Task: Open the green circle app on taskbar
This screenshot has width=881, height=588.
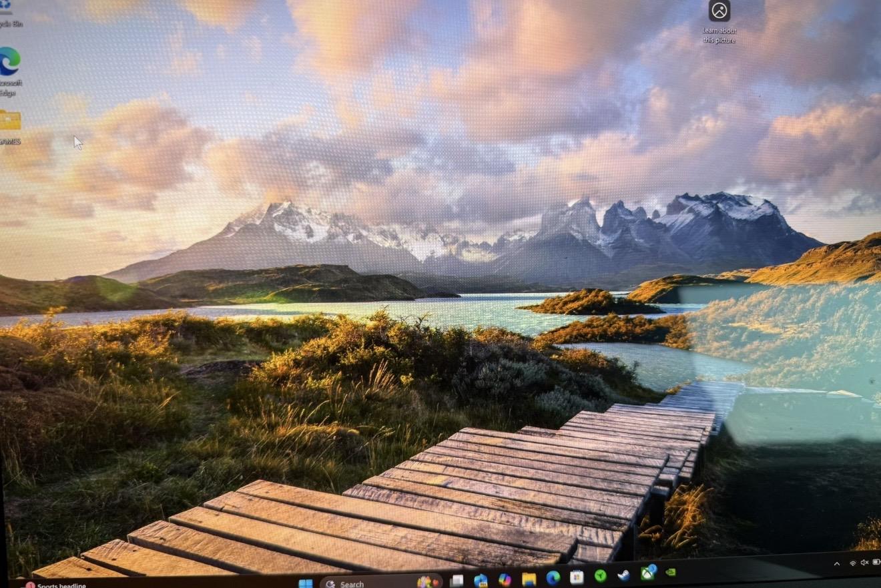Action: tap(601, 575)
